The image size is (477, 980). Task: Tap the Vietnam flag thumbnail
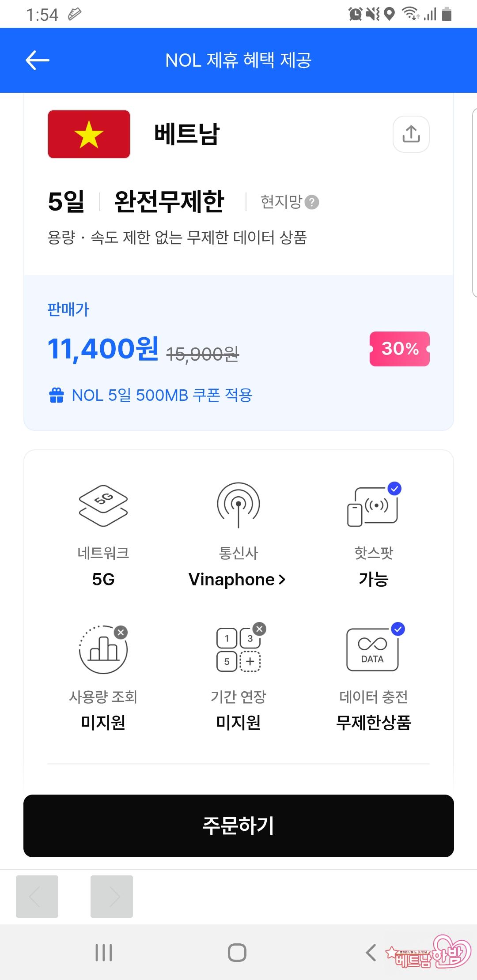click(x=89, y=134)
